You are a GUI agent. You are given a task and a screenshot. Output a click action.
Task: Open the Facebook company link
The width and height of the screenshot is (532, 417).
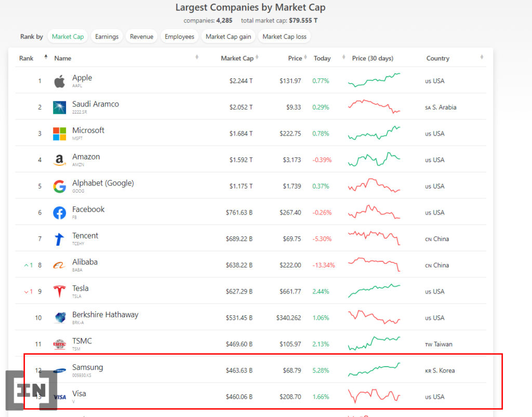(88, 209)
